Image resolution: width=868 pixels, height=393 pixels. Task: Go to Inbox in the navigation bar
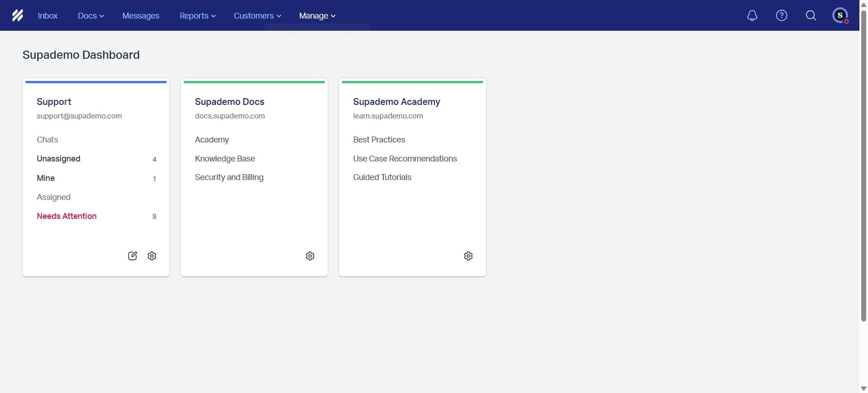tap(47, 15)
